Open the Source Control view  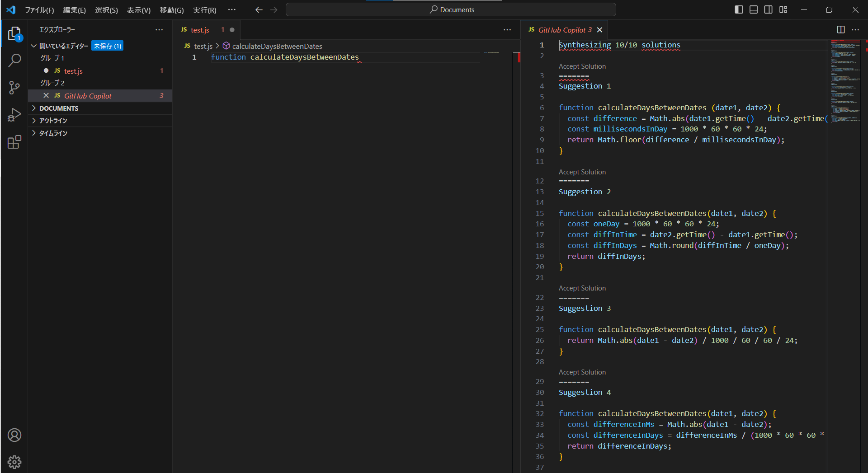click(14, 88)
